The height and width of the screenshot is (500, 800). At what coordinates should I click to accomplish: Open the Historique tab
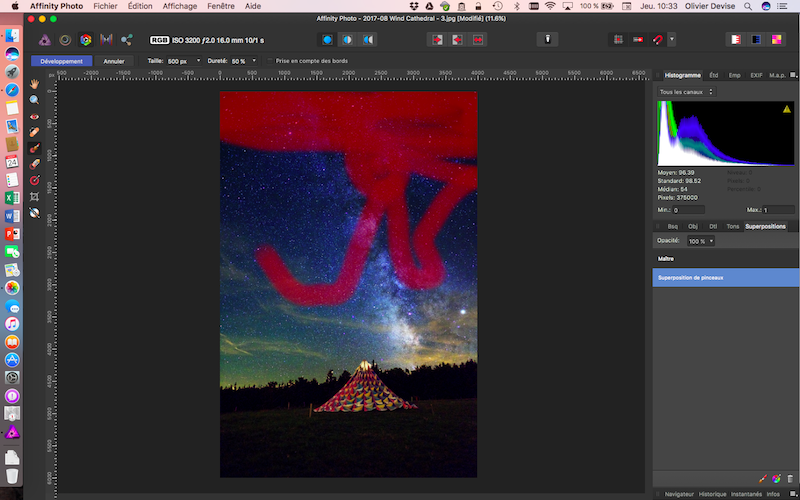(713, 494)
